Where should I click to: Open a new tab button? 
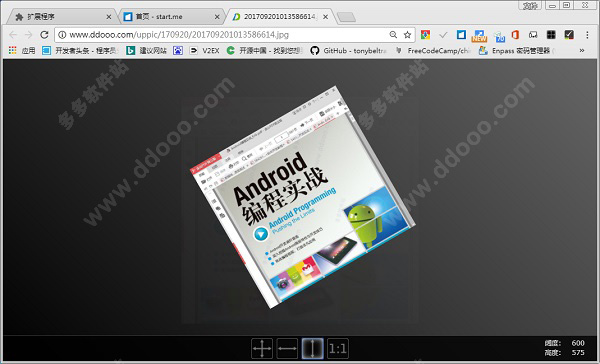click(346, 17)
